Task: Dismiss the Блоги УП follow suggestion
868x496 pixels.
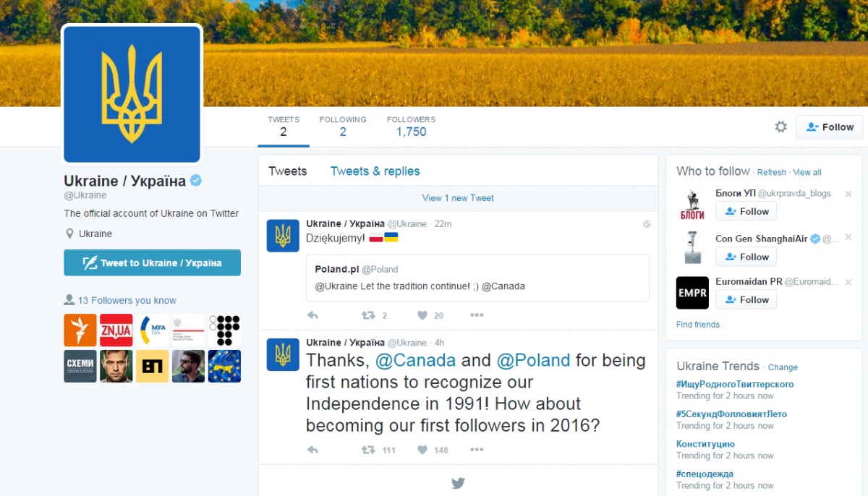Action: click(x=848, y=194)
